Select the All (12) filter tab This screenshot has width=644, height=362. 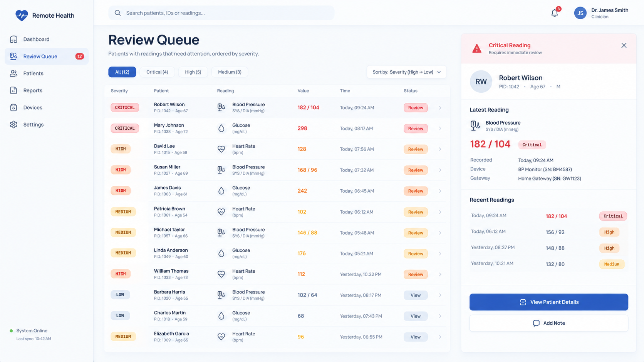coord(122,72)
